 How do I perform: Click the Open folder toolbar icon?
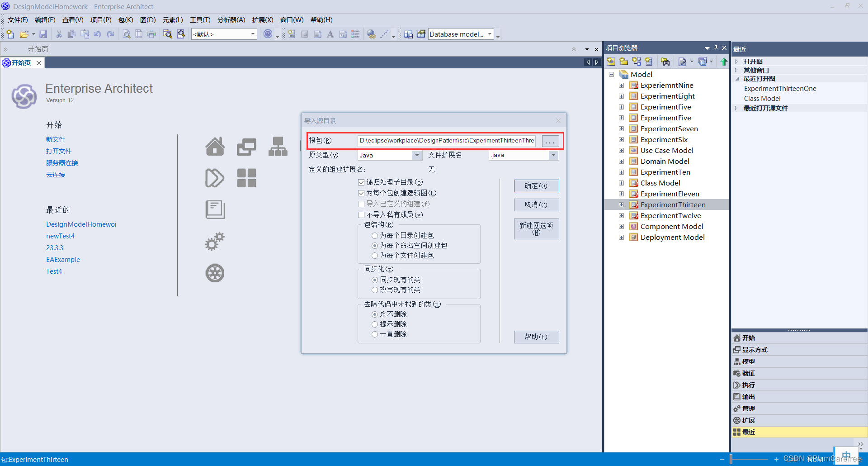tap(24, 34)
